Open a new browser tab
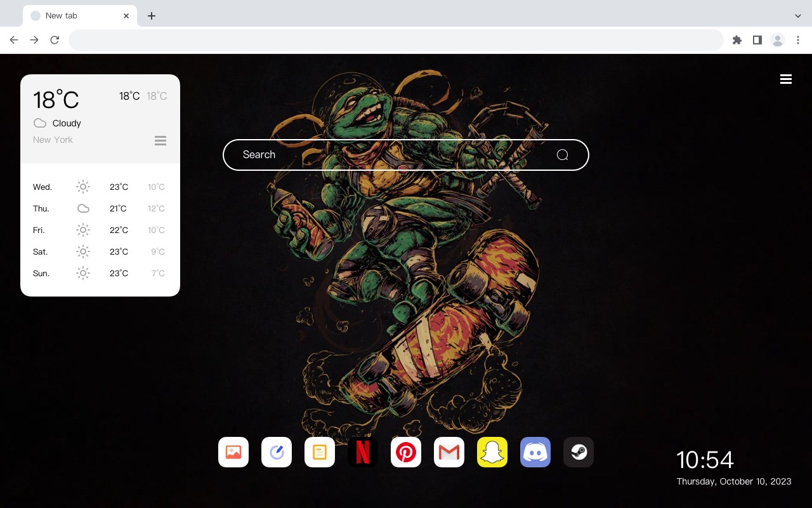This screenshot has width=812, height=508. [151, 16]
